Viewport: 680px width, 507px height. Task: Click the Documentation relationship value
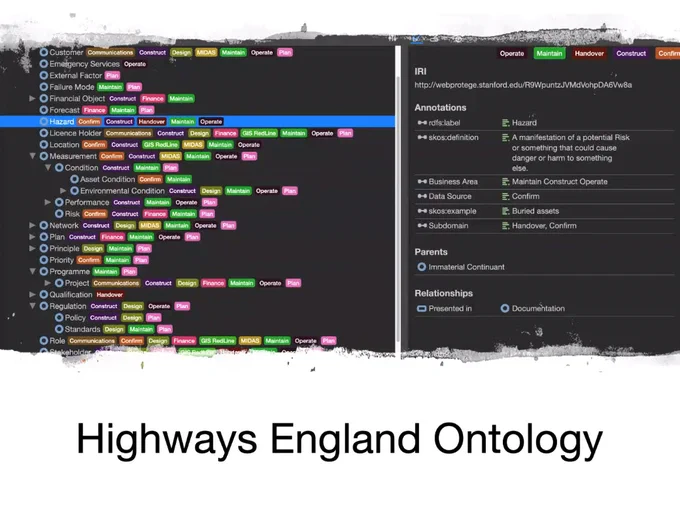pyautogui.click(x=538, y=308)
